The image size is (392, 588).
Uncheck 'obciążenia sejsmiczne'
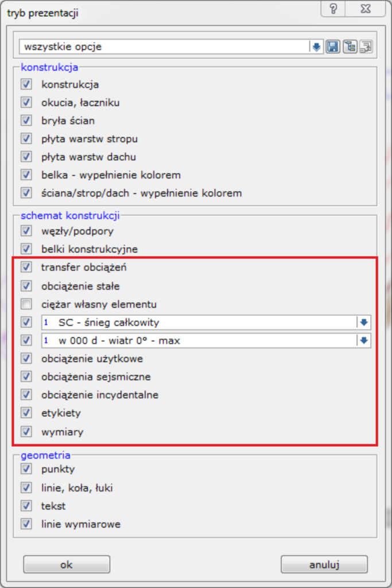pos(26,377)
